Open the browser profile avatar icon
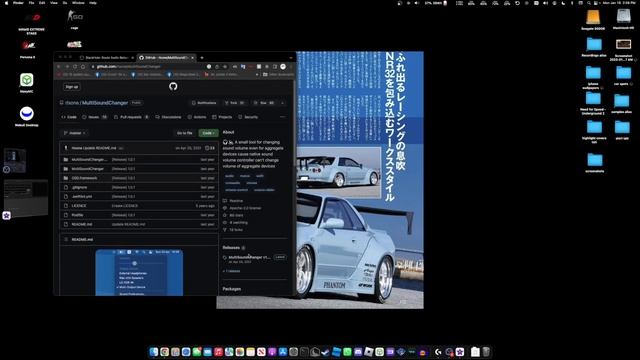The width and height of the screenshot is (640, 360). click(x=283, y=67)
